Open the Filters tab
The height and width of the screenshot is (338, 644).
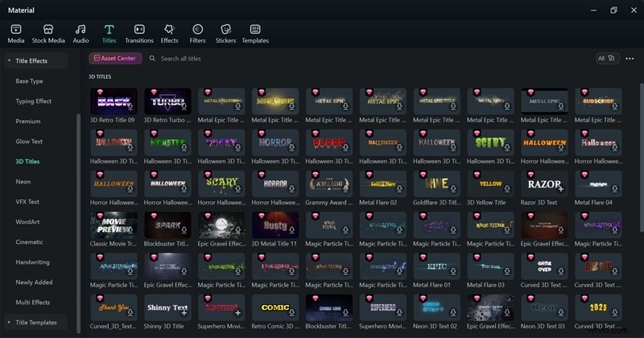coord(197,34)
